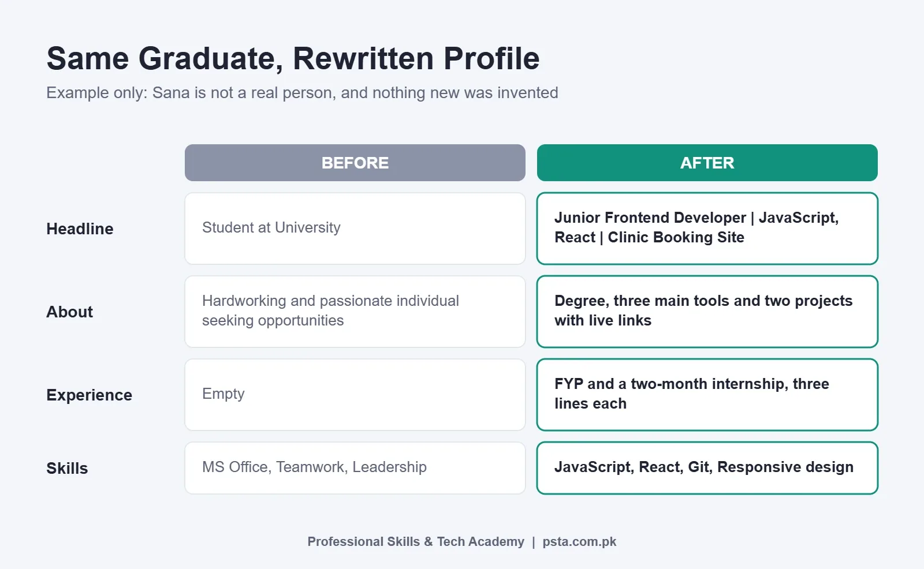Click the 'FYP and a two-month internship' card
Image resolution: width=924 pixels, height=569 pixels.
707,395
